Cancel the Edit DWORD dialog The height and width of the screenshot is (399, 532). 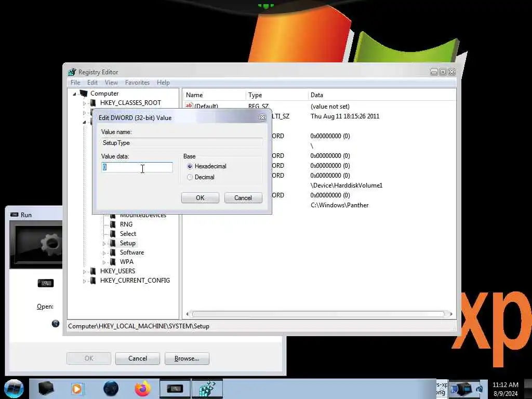243,198
